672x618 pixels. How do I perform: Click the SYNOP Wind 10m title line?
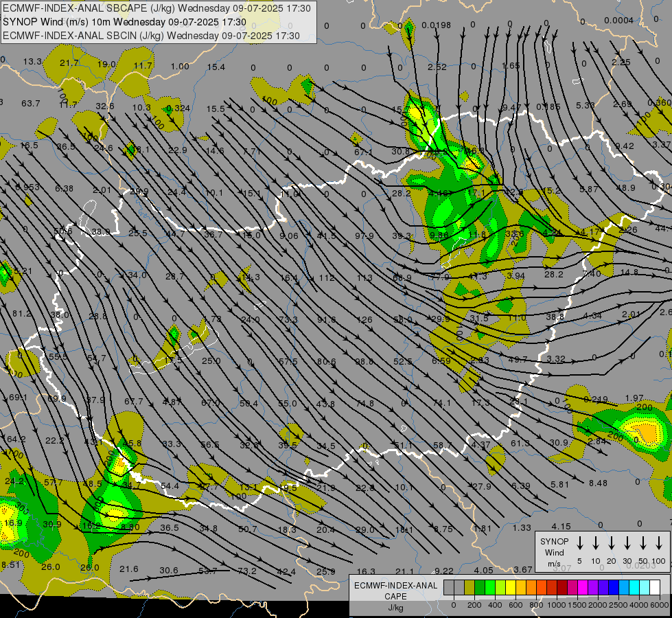[x=125, y=22]
